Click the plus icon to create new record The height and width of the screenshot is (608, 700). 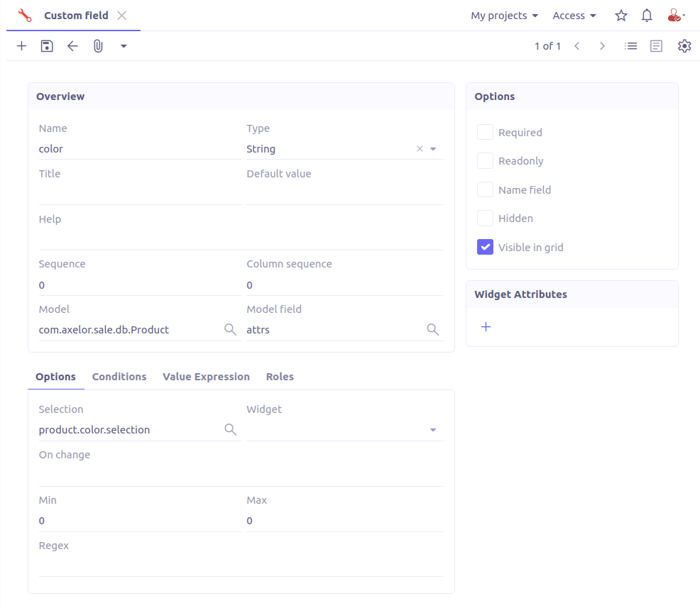click(x=21, y=46)
